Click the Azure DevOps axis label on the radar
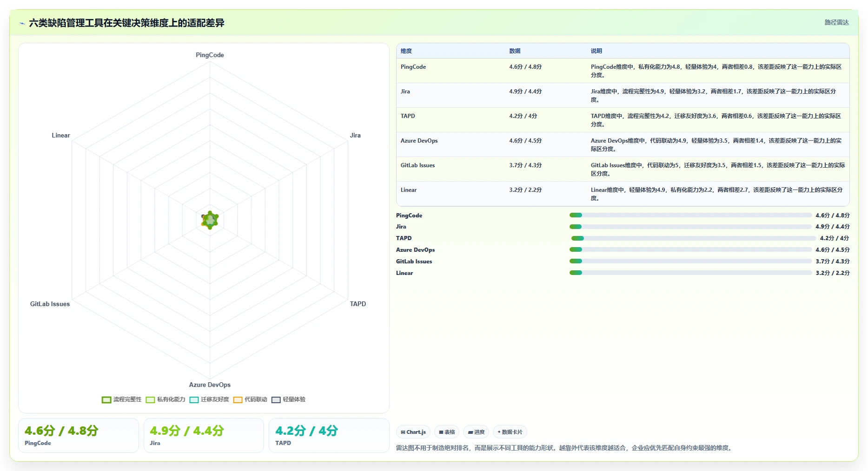Screen dimensions: 868x471 pyautogui.click(x=210, y=385)
